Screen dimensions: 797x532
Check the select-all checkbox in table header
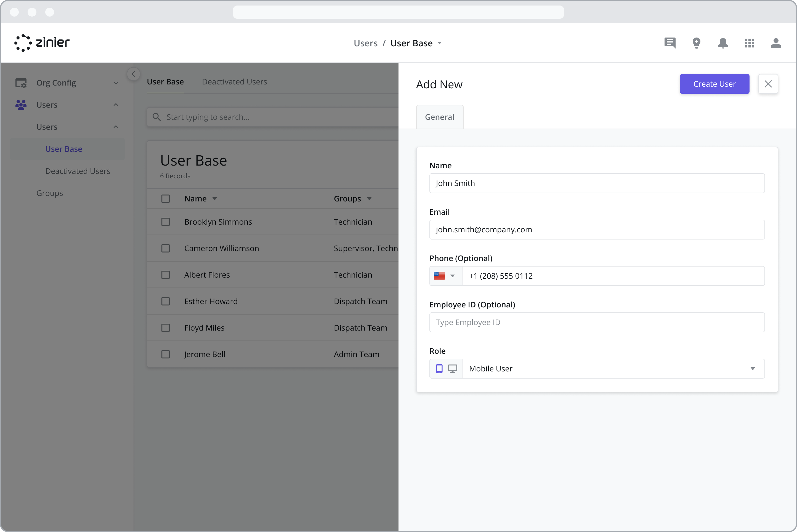(166, 198)
